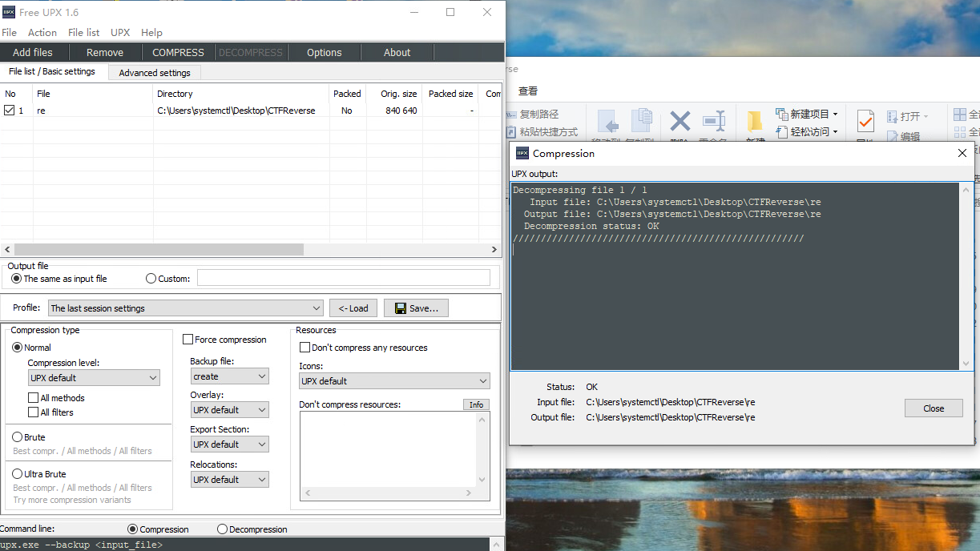Click the Properties checkmark icon in File Explorer
This screenshot has width=980, height=551.
(x=865, y=122)
